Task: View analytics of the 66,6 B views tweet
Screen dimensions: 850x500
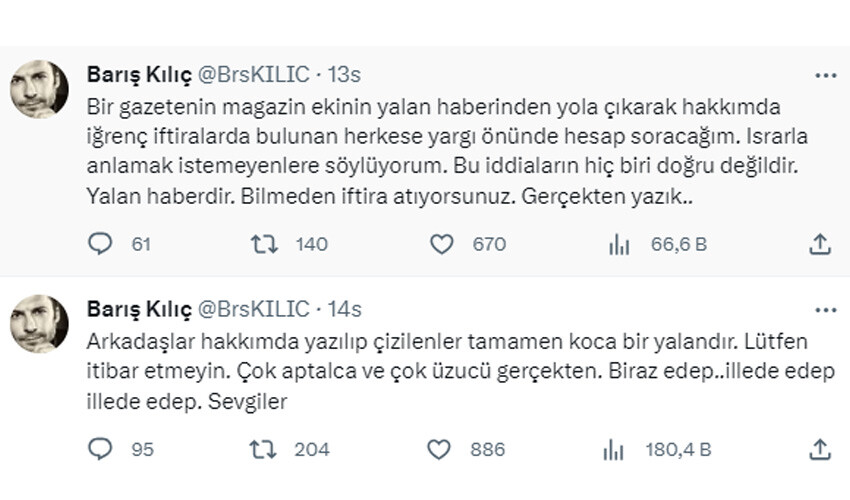Action: pyautogui.click(x=619, y=243)
